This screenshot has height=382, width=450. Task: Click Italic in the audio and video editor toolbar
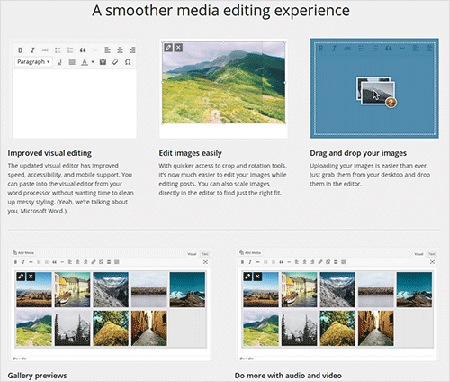[x=250, y=262]
